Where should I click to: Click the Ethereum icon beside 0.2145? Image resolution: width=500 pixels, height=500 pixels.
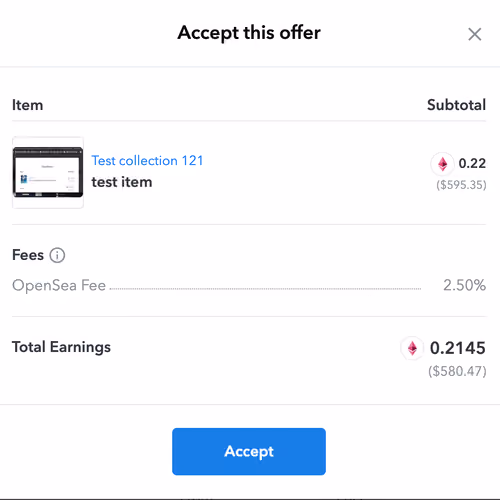pyautogui.click(x=412, y=348)
